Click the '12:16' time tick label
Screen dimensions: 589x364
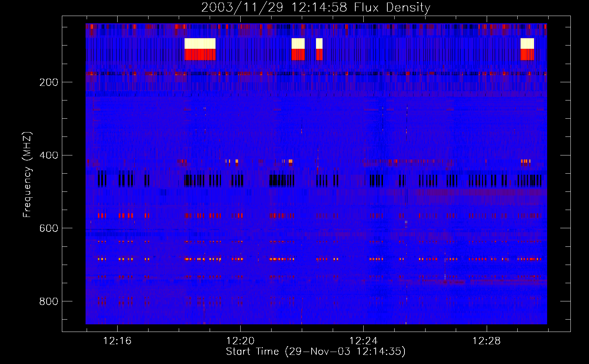click(117, 341)
